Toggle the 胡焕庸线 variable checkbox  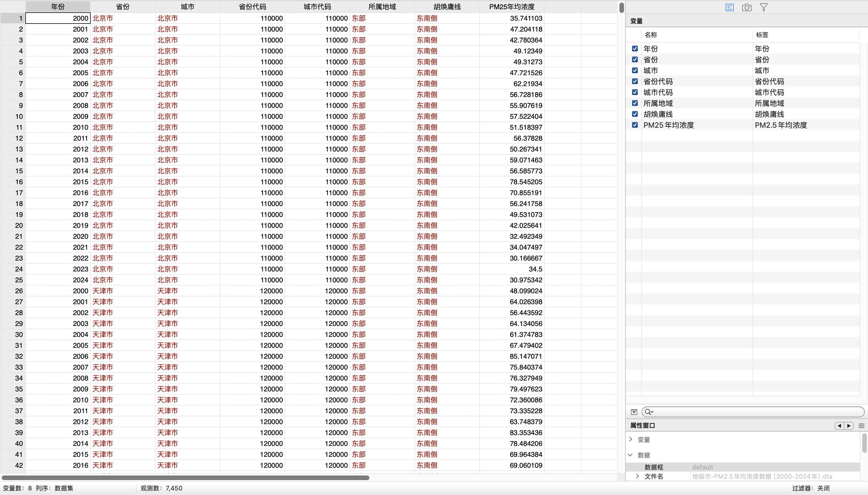tap(635, 114)
